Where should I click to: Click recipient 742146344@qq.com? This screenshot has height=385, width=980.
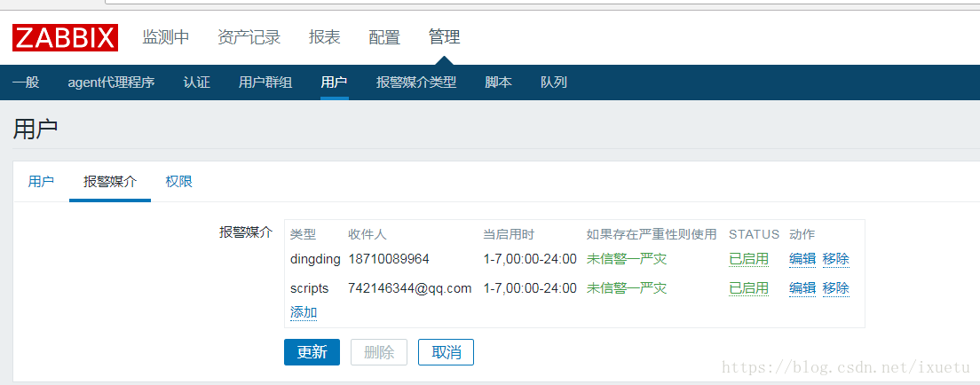(410, 288)
